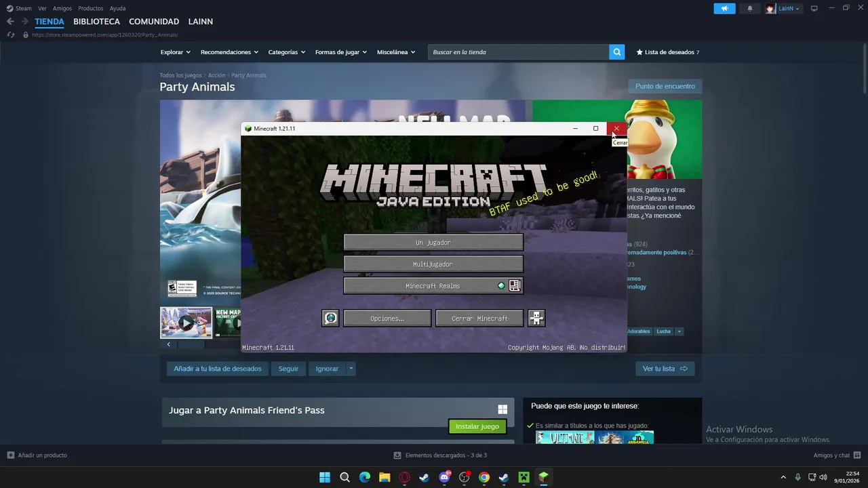The image size is (868, 488).
Task: Open Steam notifications bell
Action: [749, 8]
